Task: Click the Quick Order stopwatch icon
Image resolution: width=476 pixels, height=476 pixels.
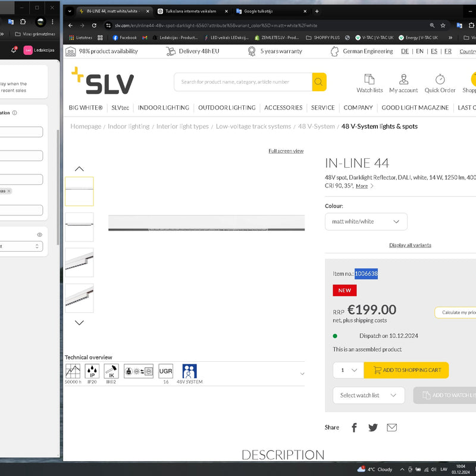Action: click(x=440, y=80)
